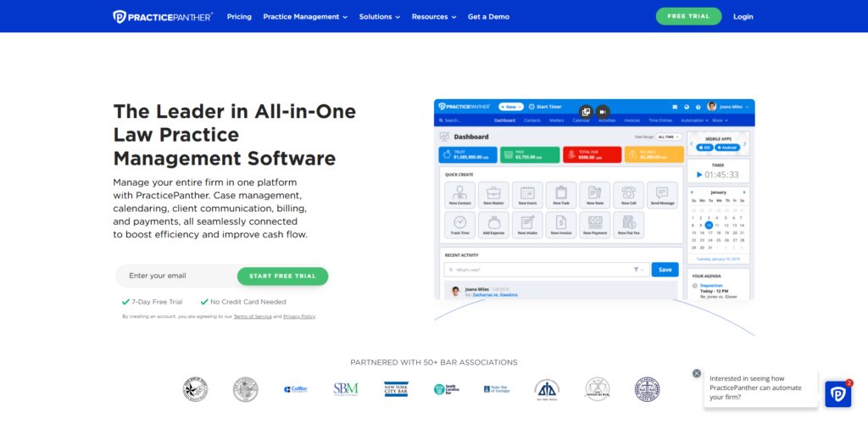Image resolution: width=868 pixels, height=424 pixels.
Task: Click the globe icon in dashboard preview
Action: coord(687,107)
